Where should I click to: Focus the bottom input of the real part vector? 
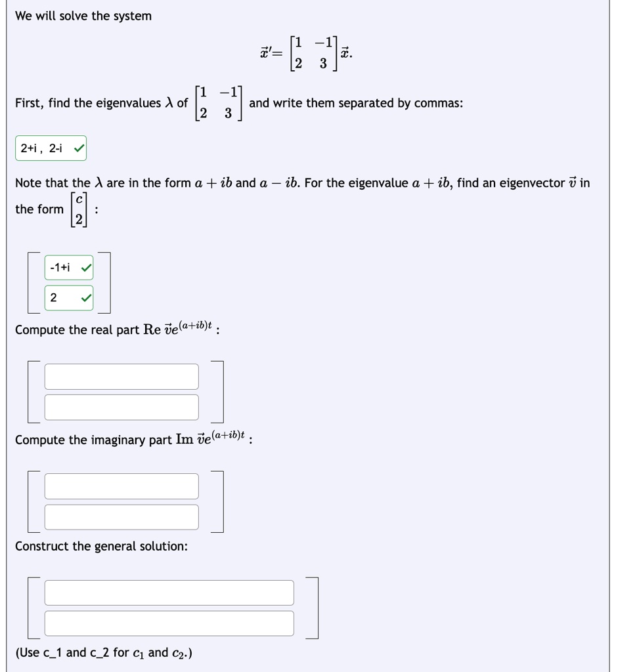(121, 408)
